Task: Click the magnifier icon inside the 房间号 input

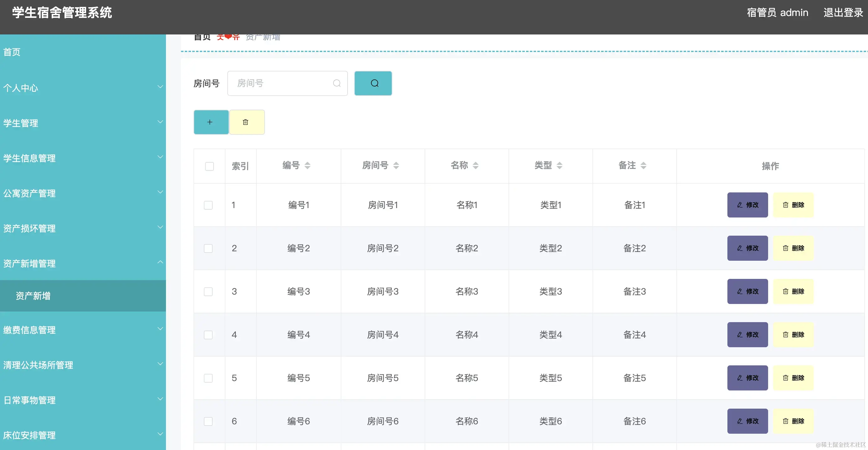Action: [x=337, y=83]
